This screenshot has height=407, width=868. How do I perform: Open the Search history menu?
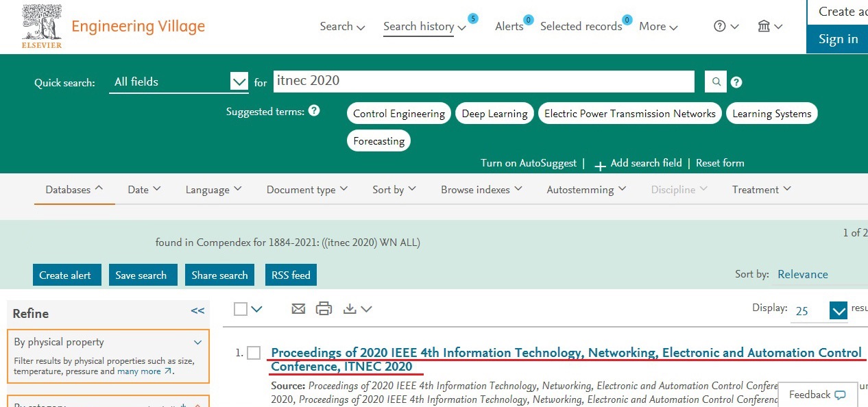click(x=424, y=27)
